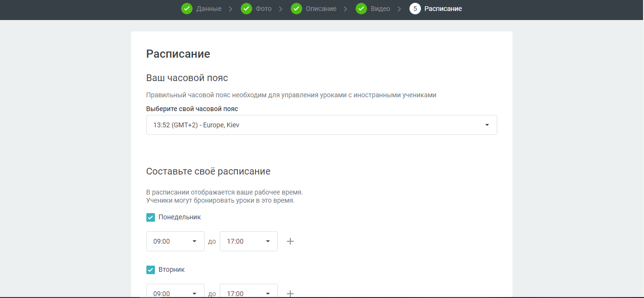Viewport: 644px width, 298px height.
Task: Click the green checkmark next to Описание
Action: tap(296, 9)
